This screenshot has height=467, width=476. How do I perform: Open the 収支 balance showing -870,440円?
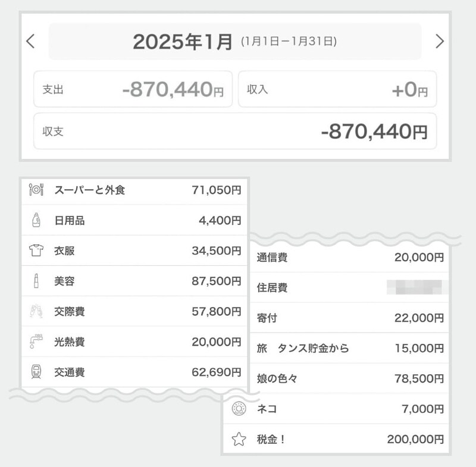point(234,130)
